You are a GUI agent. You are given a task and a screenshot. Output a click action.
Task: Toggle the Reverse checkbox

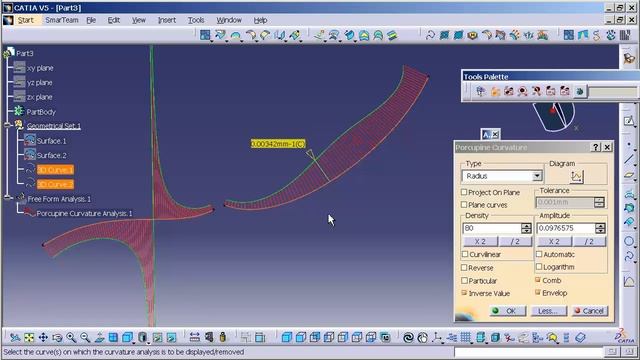(x=464, y=268)
